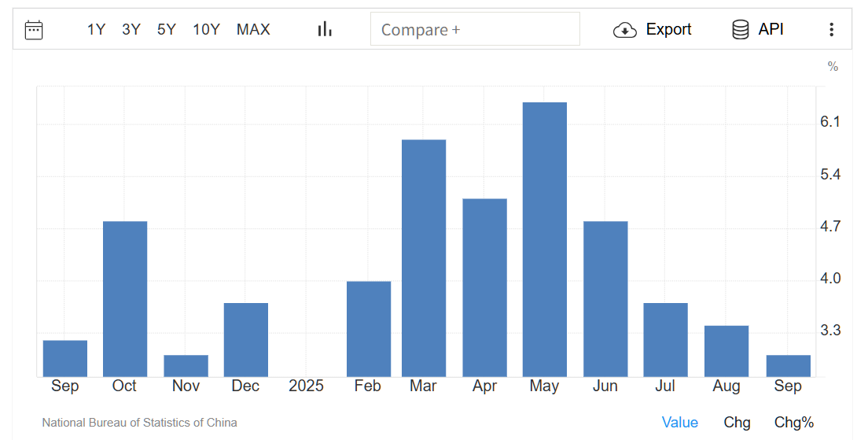Screen dimensions: 868x440
Task: Open the three-dot more options menu
Action: 831,30
